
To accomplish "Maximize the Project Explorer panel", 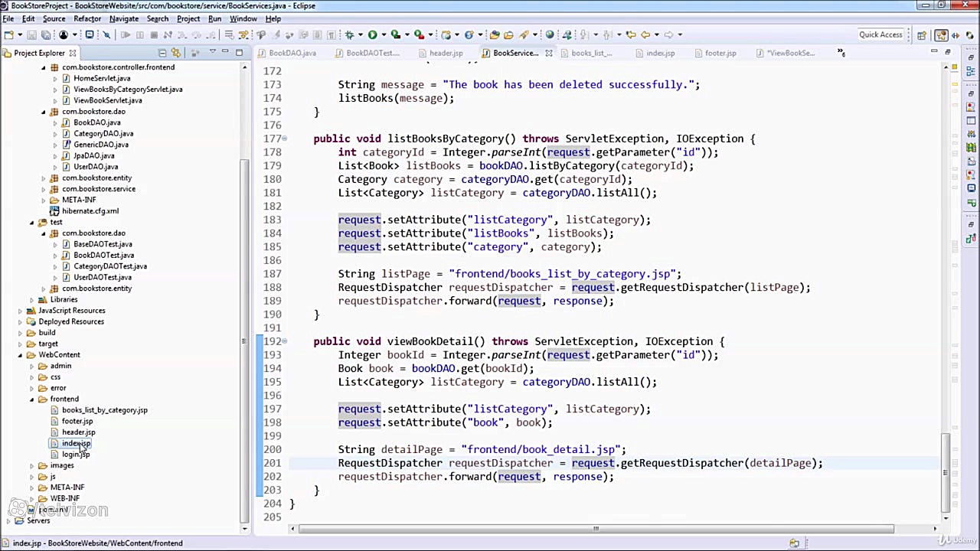I will 239,52.
